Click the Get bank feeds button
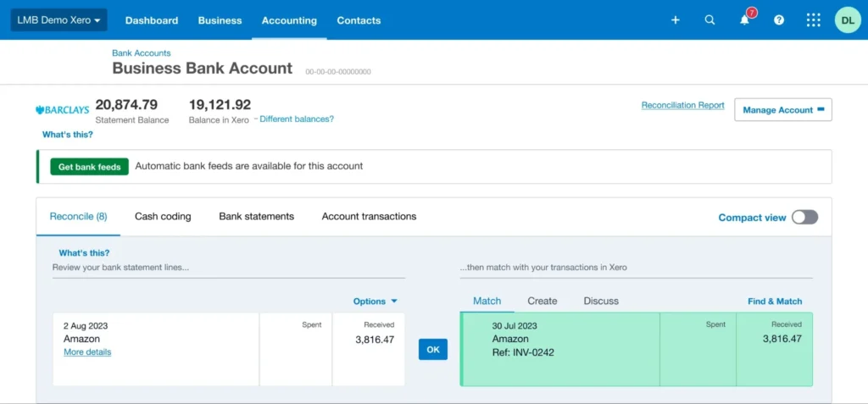The height and width of the screenshot is (404, 868). (89, 167)
